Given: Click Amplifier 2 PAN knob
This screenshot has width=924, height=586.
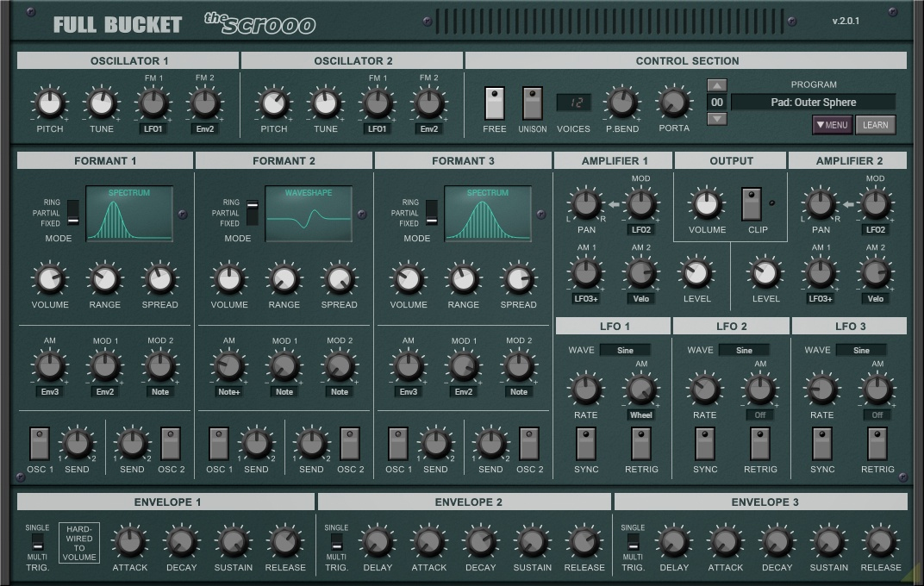Looking at the screenshot, I should click(x=821, y=204).
